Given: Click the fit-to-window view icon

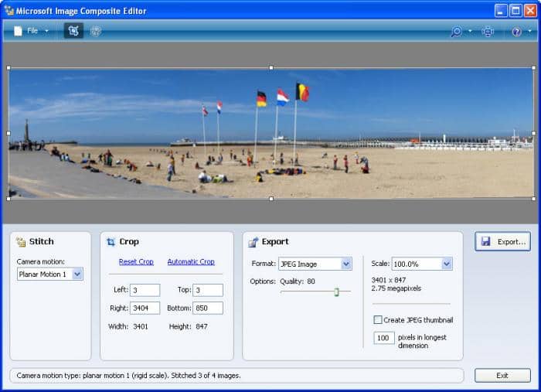Looking at the screenshot, I should 488,32.
